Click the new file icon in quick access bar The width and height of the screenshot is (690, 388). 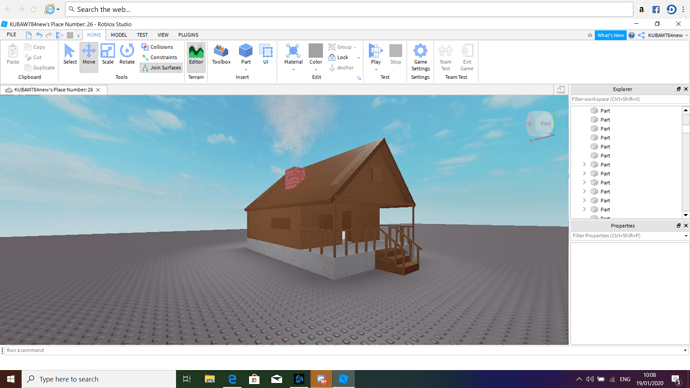pyautogui.click(x=29, y=35)
